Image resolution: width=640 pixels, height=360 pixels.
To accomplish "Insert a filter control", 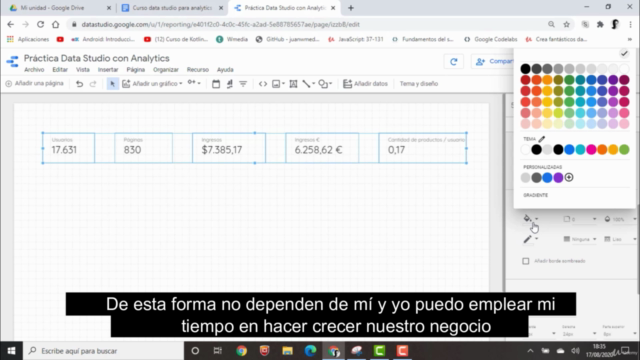I will 243,84.
